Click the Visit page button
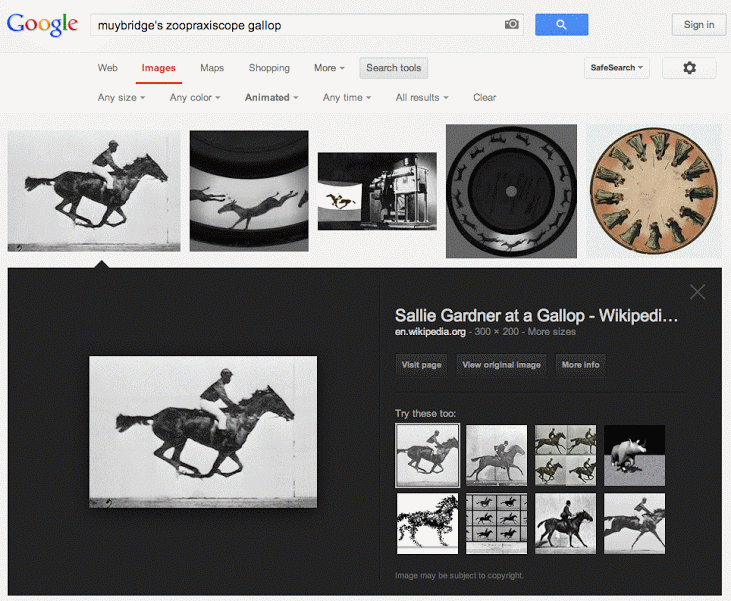Viewport: 731px width, 601px height. tap(421, 365)
